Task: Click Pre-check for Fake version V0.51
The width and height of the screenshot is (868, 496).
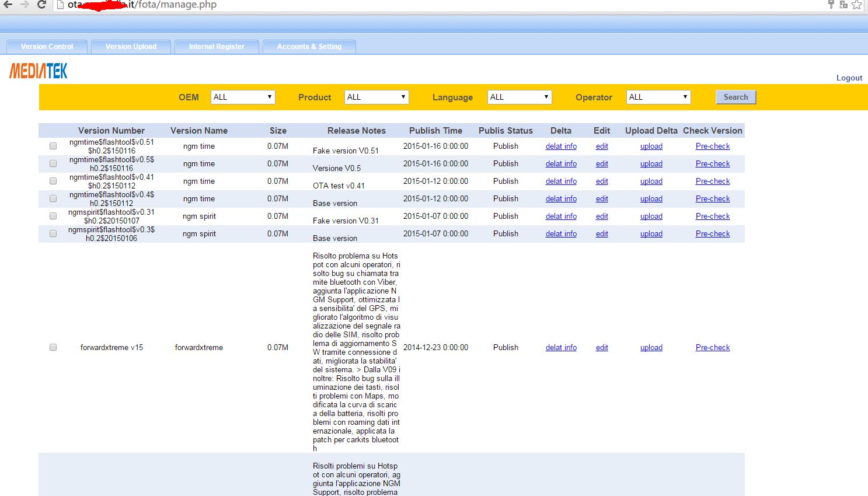Action: pos(713,146)
